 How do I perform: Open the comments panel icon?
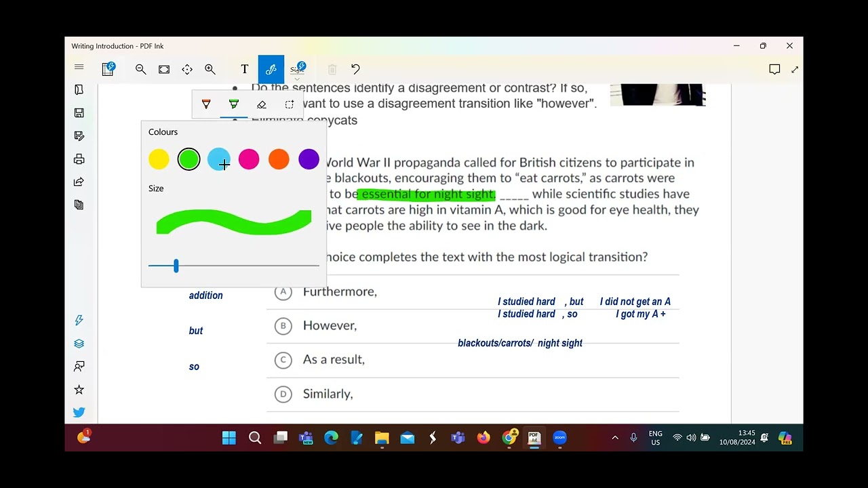pyautogui.click(x=774, y=69)
